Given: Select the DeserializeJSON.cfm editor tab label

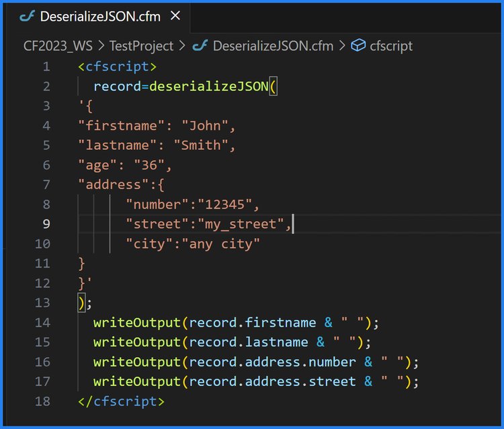Looking at the screenshot, I should (100, 16).
